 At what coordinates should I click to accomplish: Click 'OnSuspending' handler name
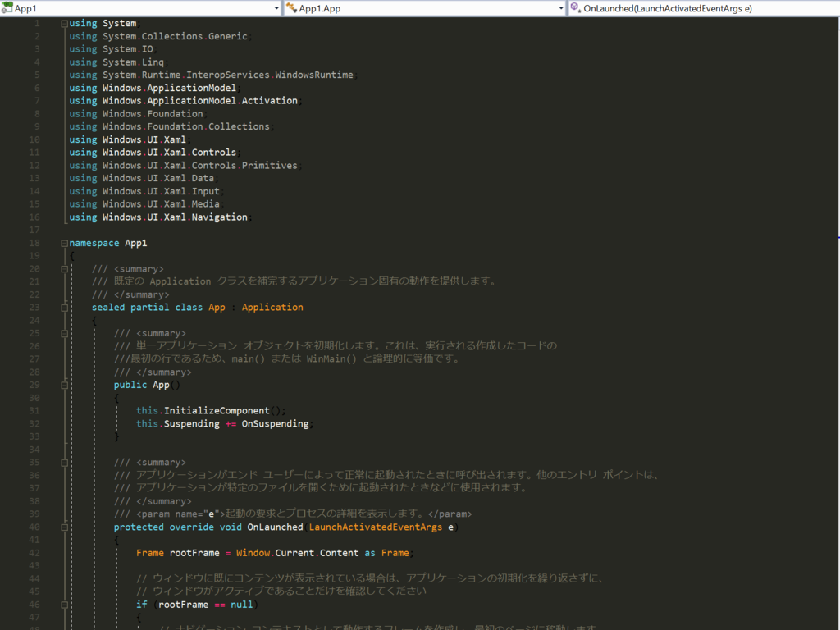(275, 424)
